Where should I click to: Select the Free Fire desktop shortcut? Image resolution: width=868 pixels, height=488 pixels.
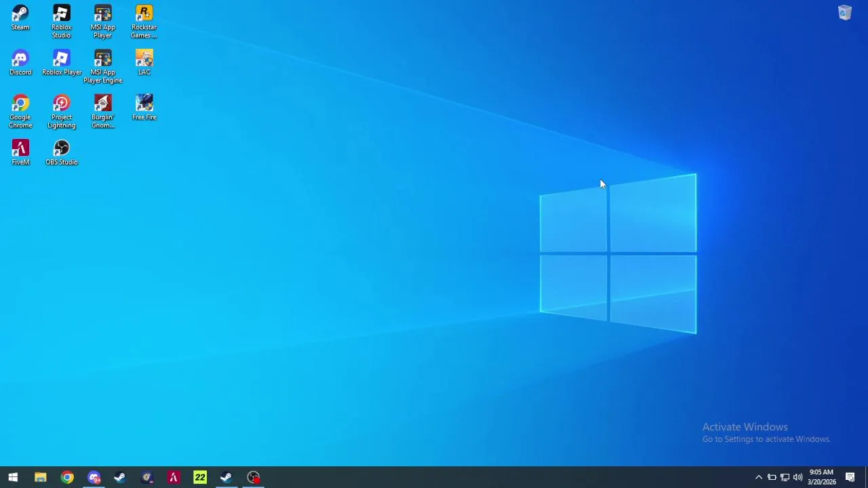tap(144, 108)
